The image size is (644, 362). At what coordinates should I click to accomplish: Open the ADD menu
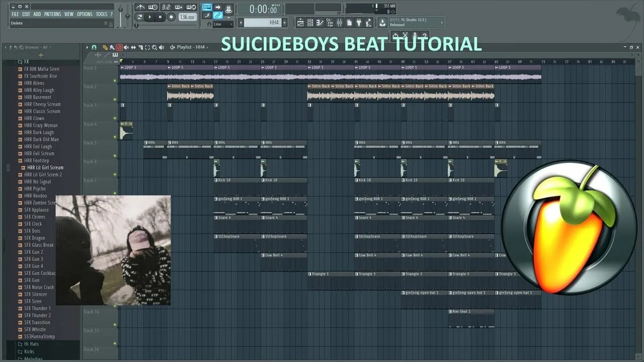click(37, 14)
